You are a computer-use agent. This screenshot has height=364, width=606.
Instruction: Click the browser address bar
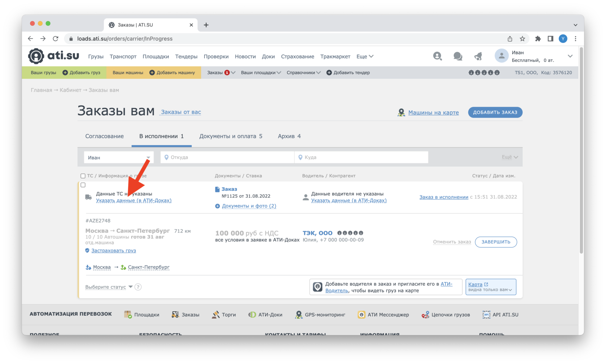click(285, 39)
